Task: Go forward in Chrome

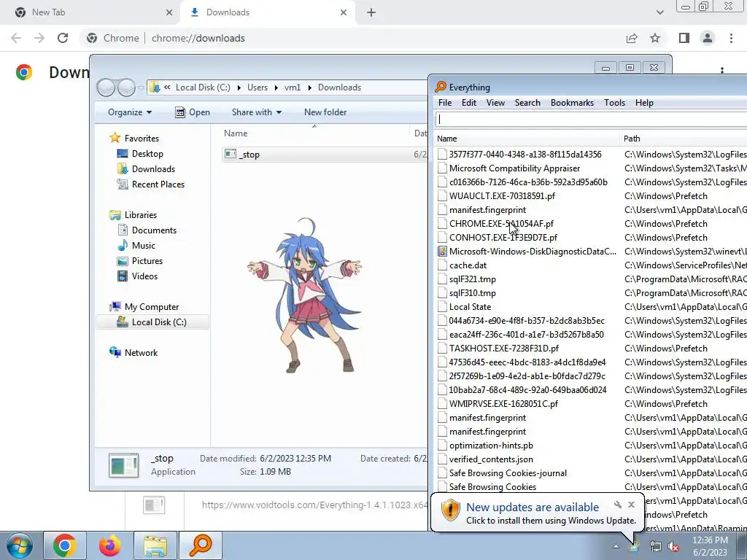Action: coord(39,38)
